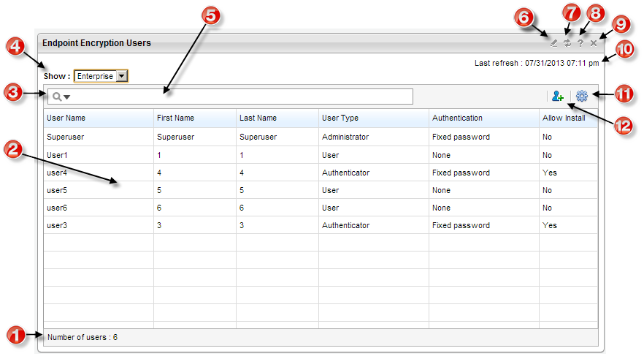
Task: Open help with the question mark icon
Action: 580,44
